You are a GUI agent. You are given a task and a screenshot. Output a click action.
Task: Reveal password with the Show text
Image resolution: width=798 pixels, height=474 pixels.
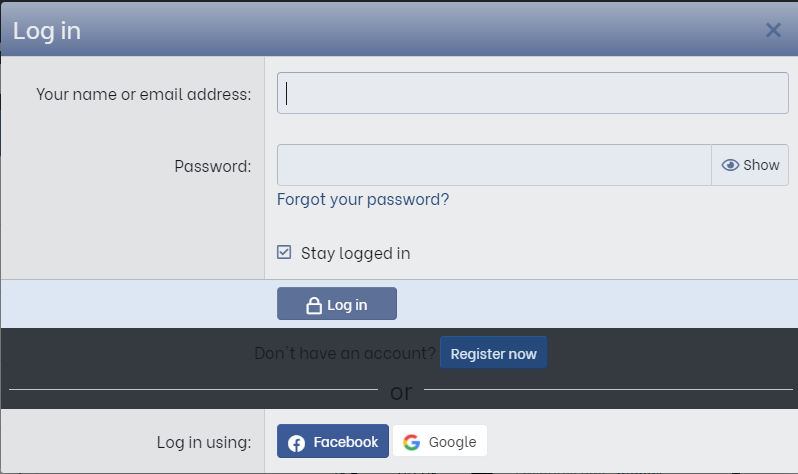761,165
